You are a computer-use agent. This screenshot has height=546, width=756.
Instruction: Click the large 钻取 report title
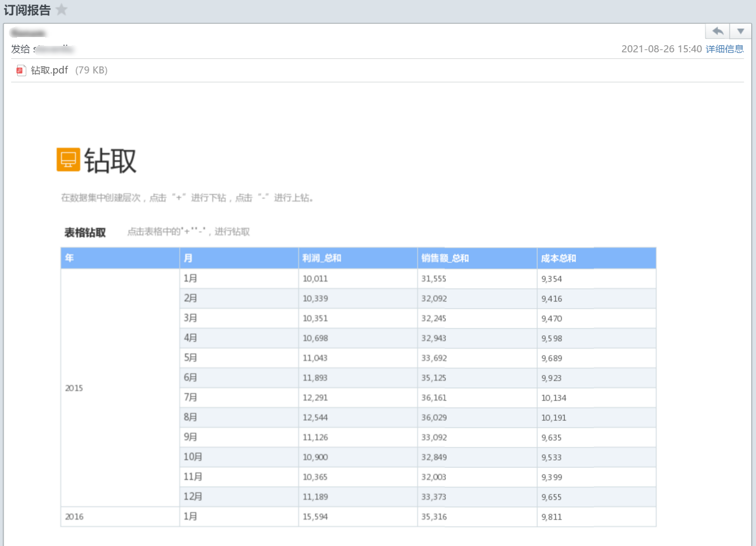point(110,160)
